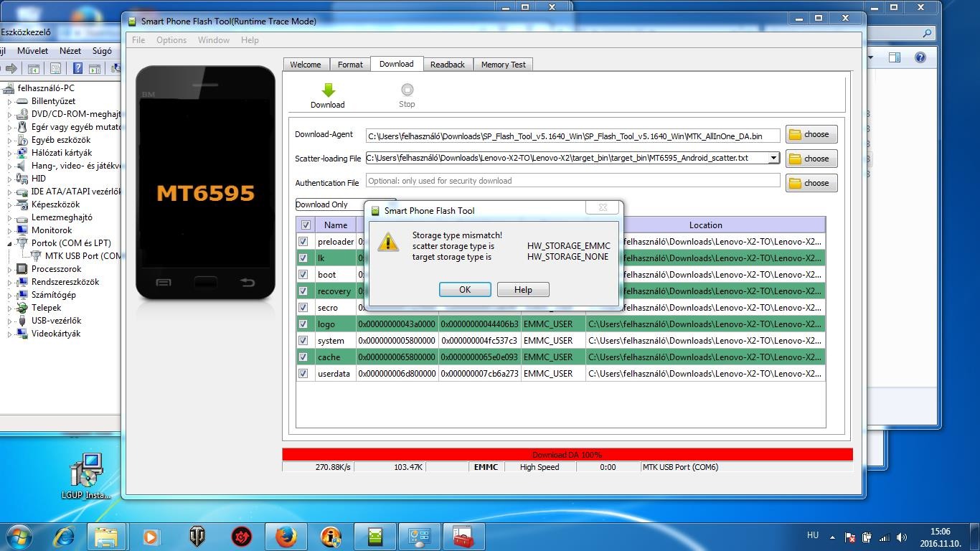Open the Download Only mode dropdown

tap(345, 204)
